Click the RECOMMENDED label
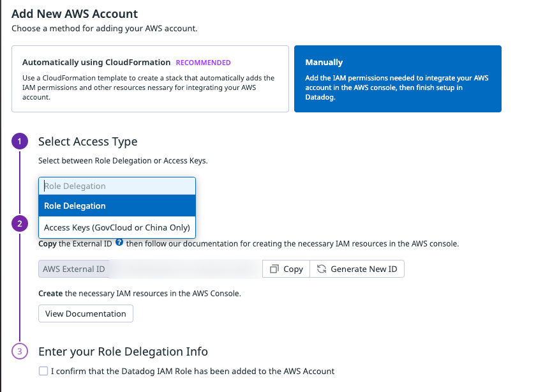Viewport: 559px width, 392px height. coord(203,63)
